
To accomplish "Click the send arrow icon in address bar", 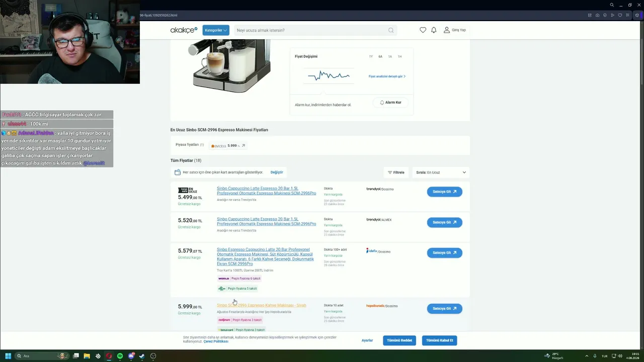I will click(x=612, y=15).
